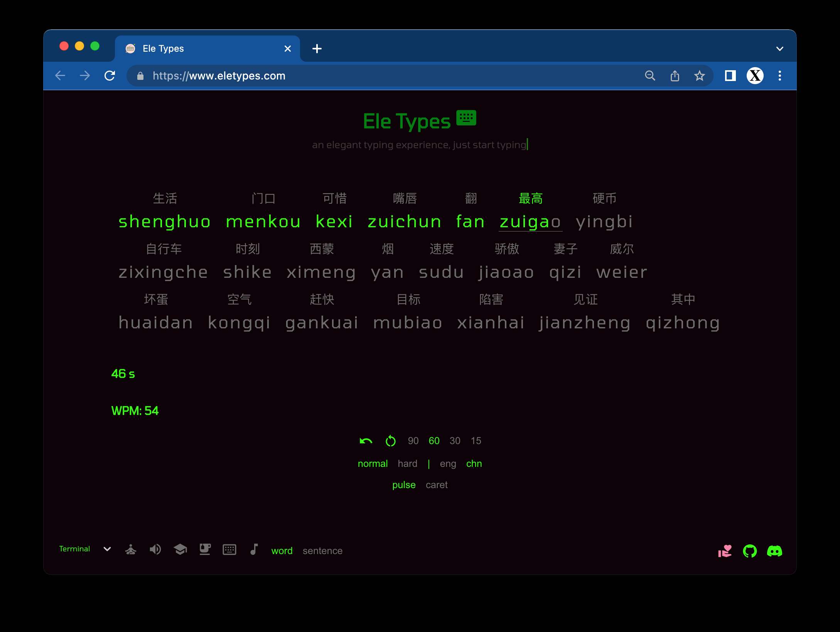Click the zoom magnifier icon in address bar
The width and height of the screenshot is (840, 632).
coord(650,76)
